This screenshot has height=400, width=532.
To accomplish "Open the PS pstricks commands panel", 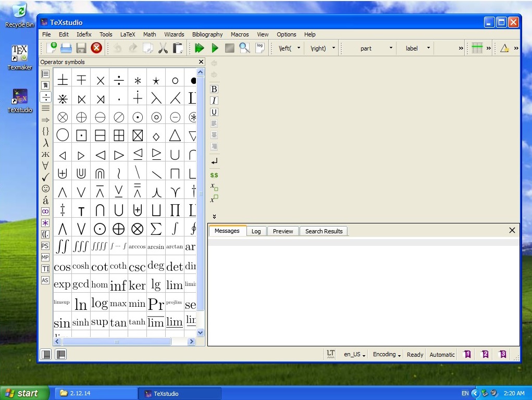I will pyautogui.click(x=45, y=246).
